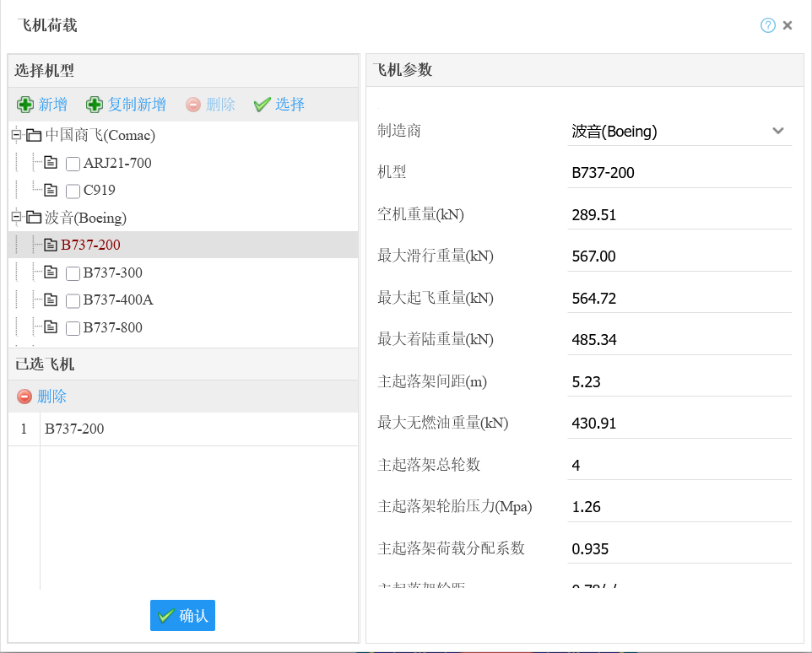Click the folder icon beside 波音(Boeing)
This screenshot has width=812, height=653.
coord(34,218)
